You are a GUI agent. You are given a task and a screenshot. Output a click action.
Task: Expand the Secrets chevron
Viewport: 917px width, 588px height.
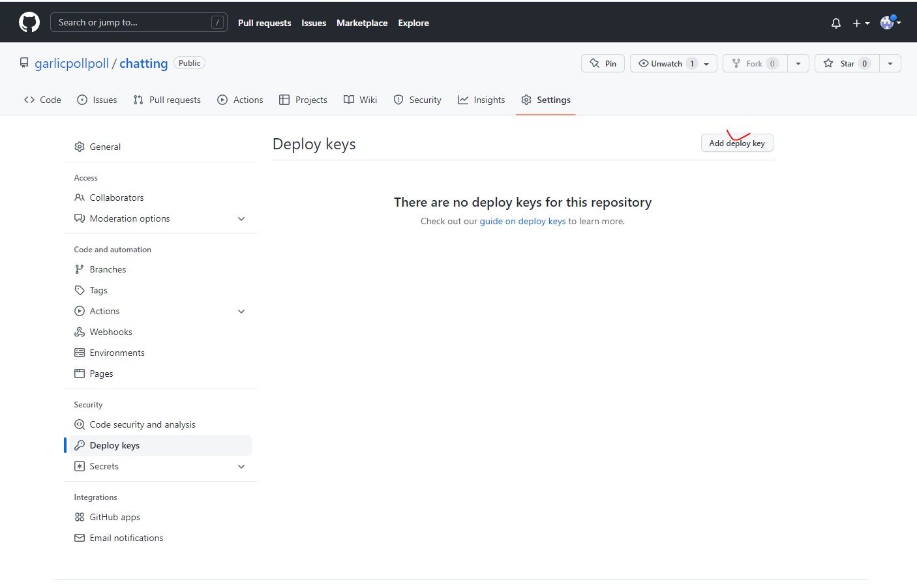tap(241, 466)
